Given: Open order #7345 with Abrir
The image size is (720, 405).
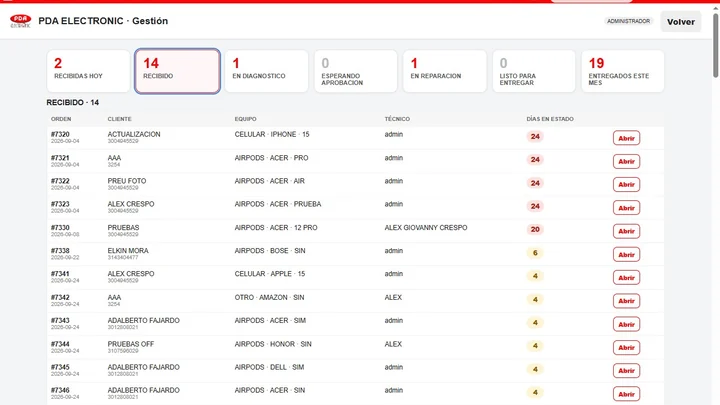Looking at the screenshot, I should 626,371.
